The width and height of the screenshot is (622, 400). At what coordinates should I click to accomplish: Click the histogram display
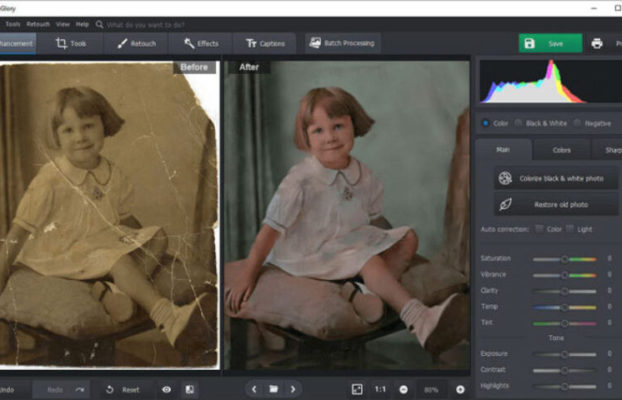[551, 82]
